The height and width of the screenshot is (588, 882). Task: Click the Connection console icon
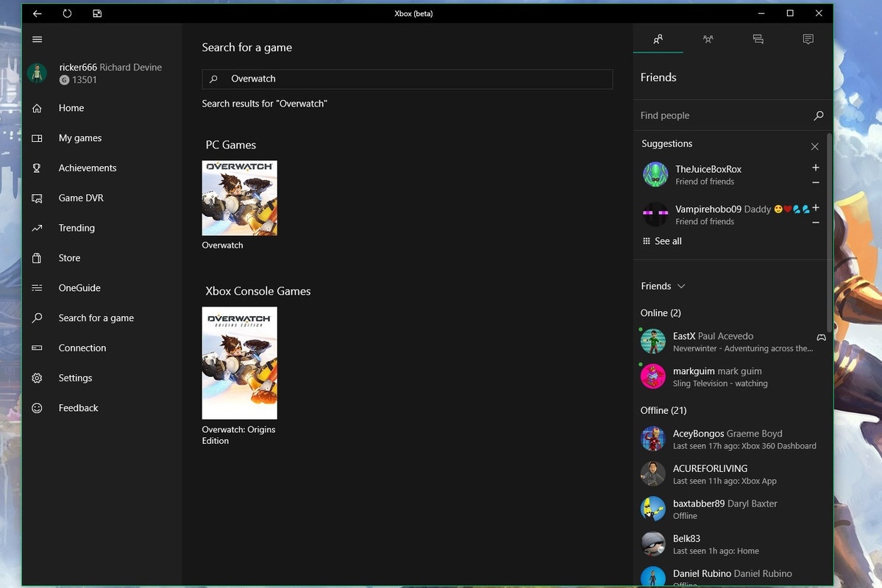pos(37,348)
